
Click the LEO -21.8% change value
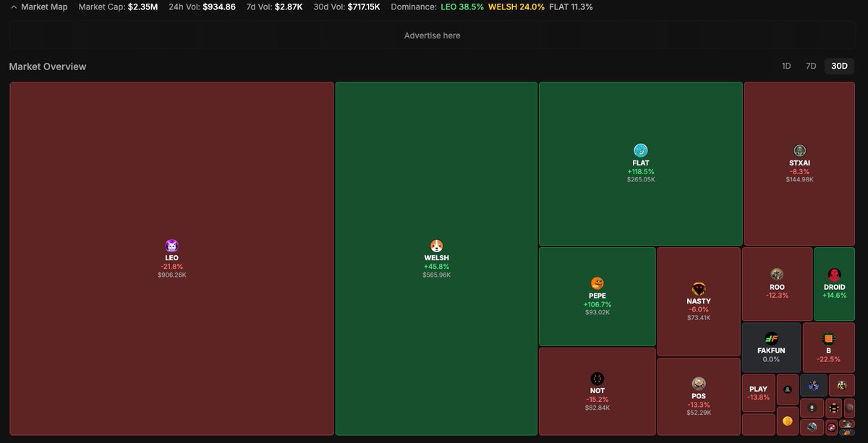[171, 267]
